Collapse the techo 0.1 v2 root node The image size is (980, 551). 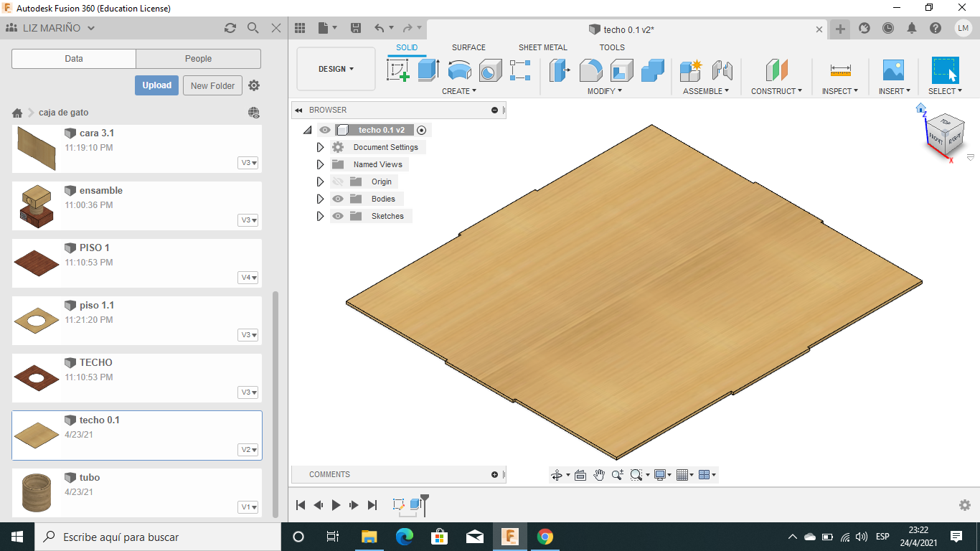[308, 130]
